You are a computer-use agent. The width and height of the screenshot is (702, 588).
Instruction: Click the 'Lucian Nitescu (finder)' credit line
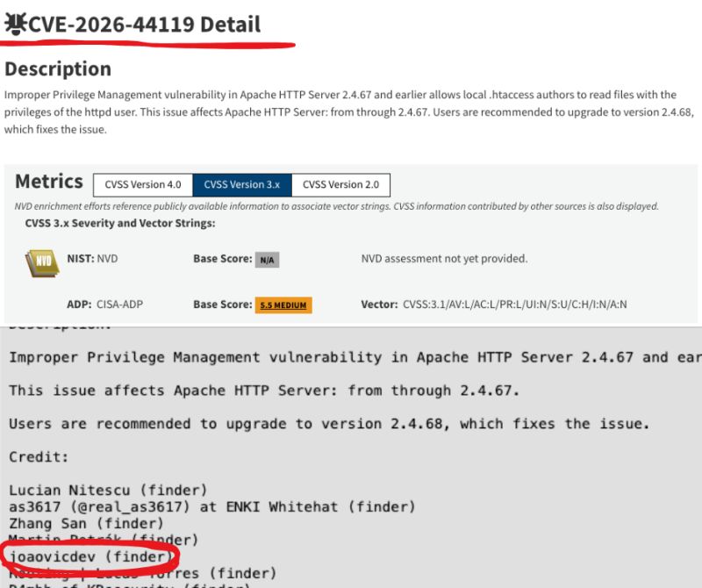(x=108, y=490)
